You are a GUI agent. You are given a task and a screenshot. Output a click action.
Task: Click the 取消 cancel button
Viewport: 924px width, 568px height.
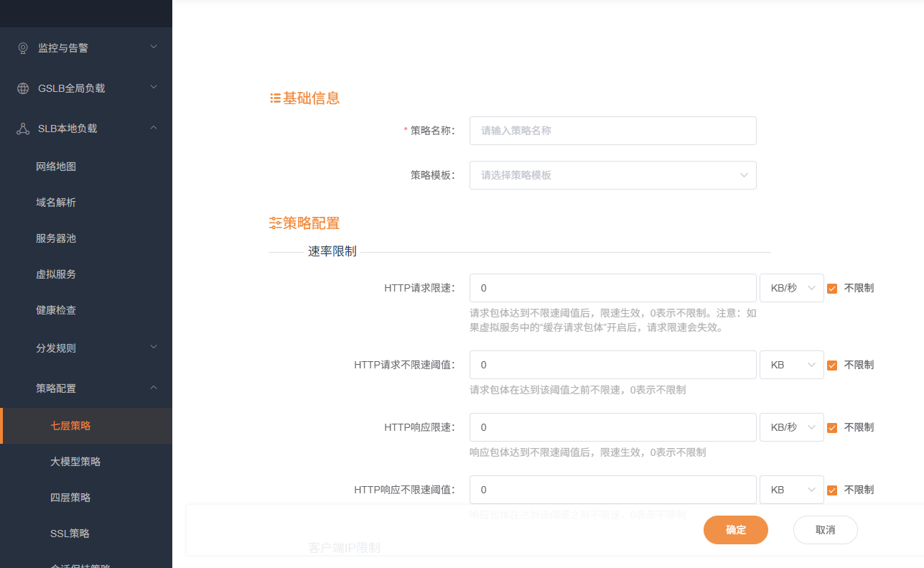(x=825, y=529)
